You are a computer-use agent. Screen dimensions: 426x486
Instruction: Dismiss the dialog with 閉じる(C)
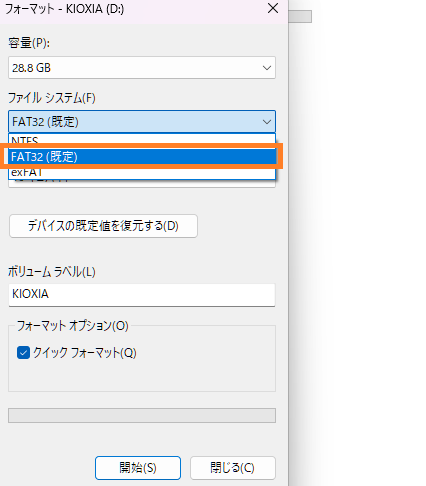(x=233, y=468)
